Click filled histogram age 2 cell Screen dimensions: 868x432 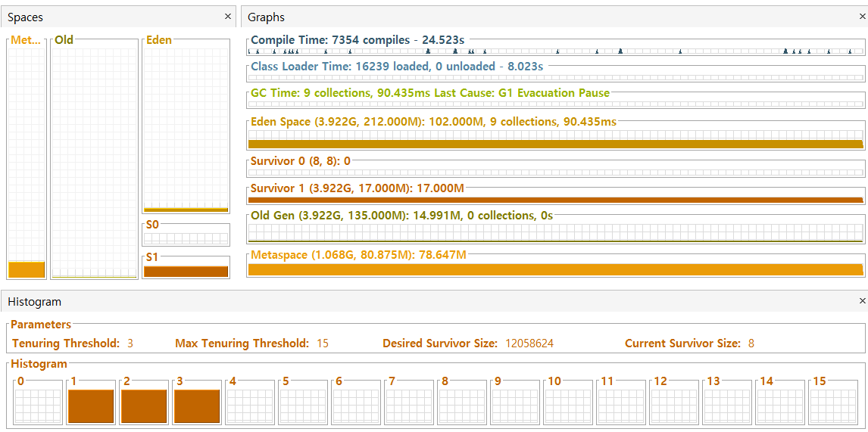(x=144, y=406)
